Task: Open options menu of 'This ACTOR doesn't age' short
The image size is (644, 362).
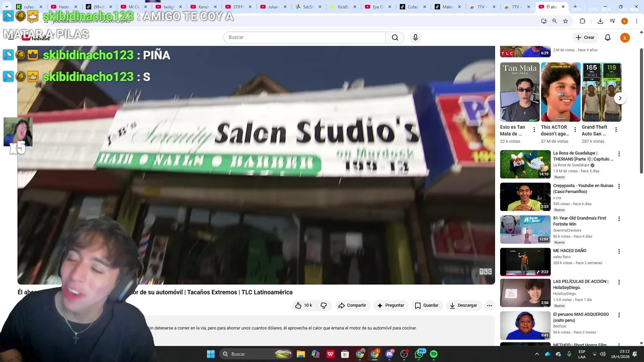Action: pyautogui.click(x=575, y=130)
